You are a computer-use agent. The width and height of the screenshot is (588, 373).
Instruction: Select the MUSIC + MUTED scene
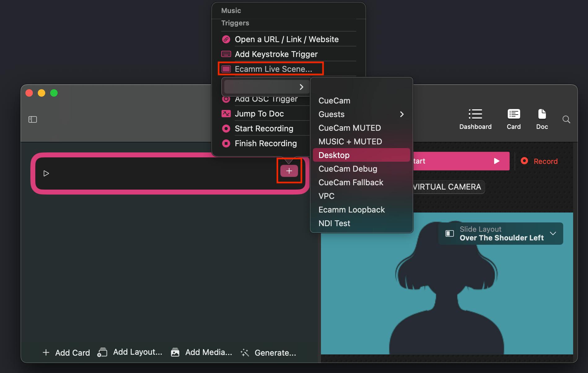(361, 142)
